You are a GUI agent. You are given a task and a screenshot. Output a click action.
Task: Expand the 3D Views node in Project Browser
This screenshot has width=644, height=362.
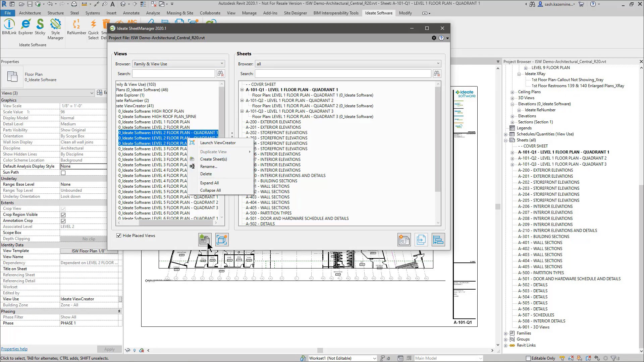click(x=512, y=98)
